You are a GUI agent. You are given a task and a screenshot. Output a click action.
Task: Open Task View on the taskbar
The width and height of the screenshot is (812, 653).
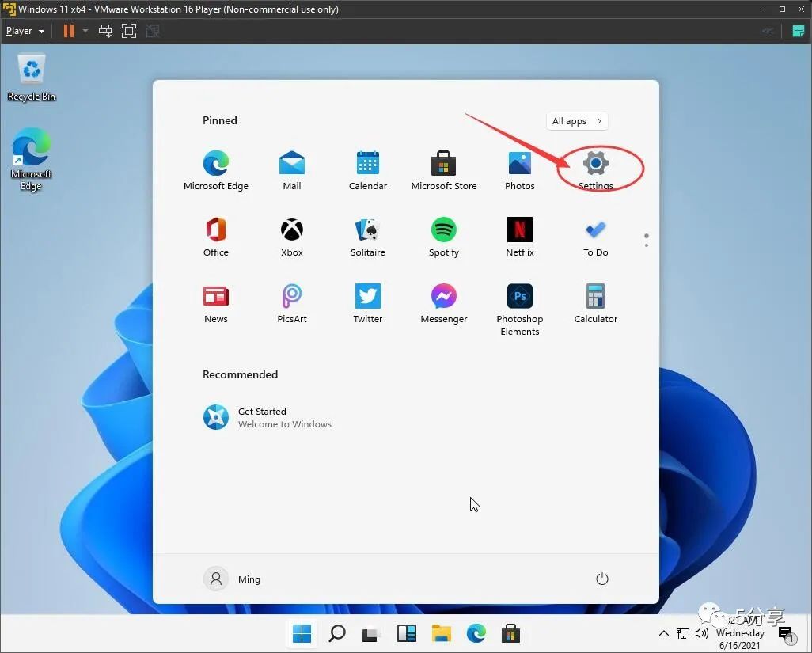(x=371, y=632)
